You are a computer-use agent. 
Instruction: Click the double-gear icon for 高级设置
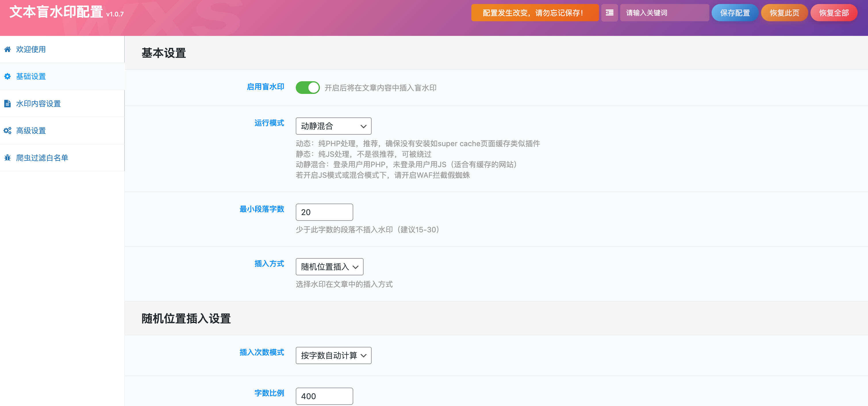(x=7, y=131)
